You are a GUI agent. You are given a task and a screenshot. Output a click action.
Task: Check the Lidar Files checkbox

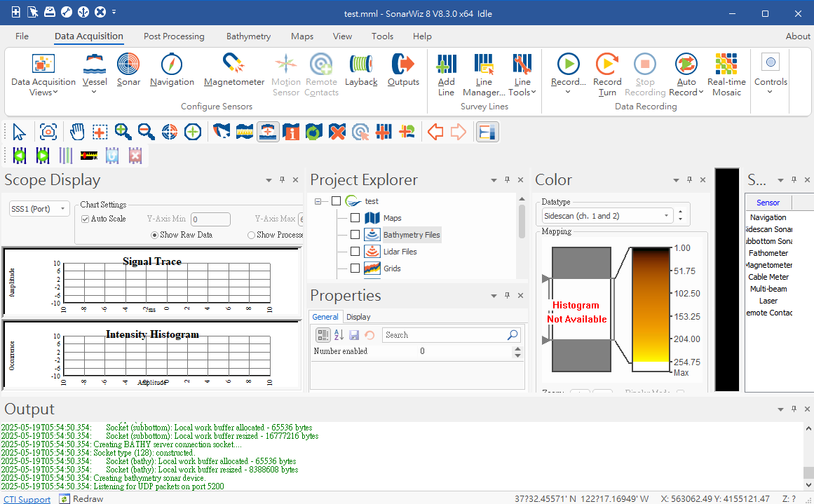pyautogui.click(x=355, y=252)
